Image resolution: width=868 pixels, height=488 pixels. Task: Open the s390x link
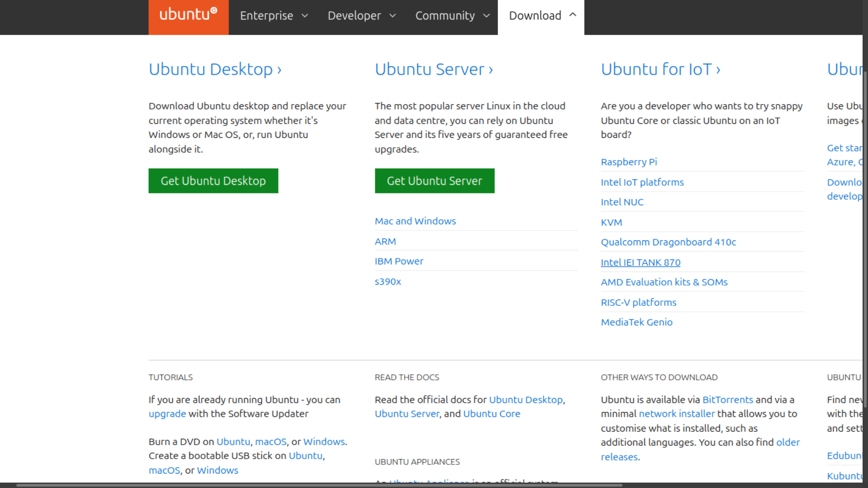(x=388, y=282)
